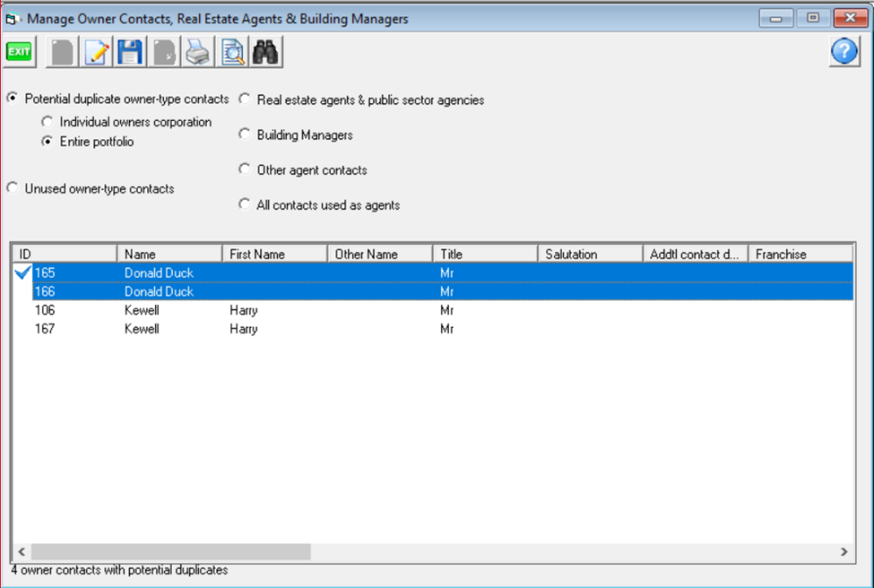Image resolution: width=874 pixels, height=588 pixels.
Task: Click Harry first name in row 106
Action: pyautogui.click(x=244, y=310)
